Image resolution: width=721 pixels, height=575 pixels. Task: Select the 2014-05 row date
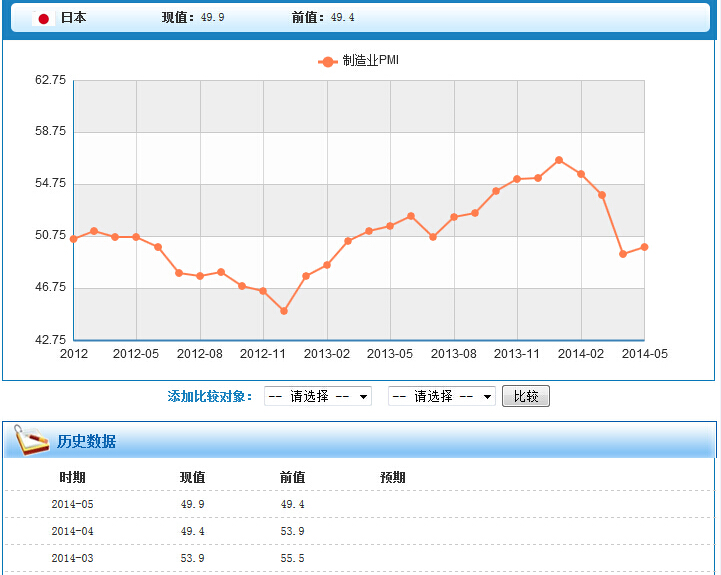pyautogui.click(x=72, y=504)
